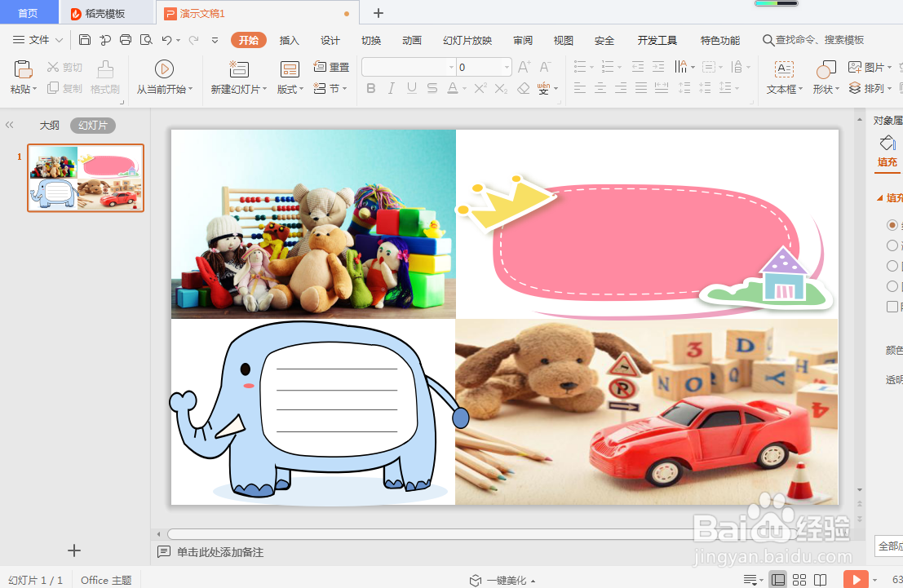Collapse slide panel with double chevron

[x=9, y=125]
